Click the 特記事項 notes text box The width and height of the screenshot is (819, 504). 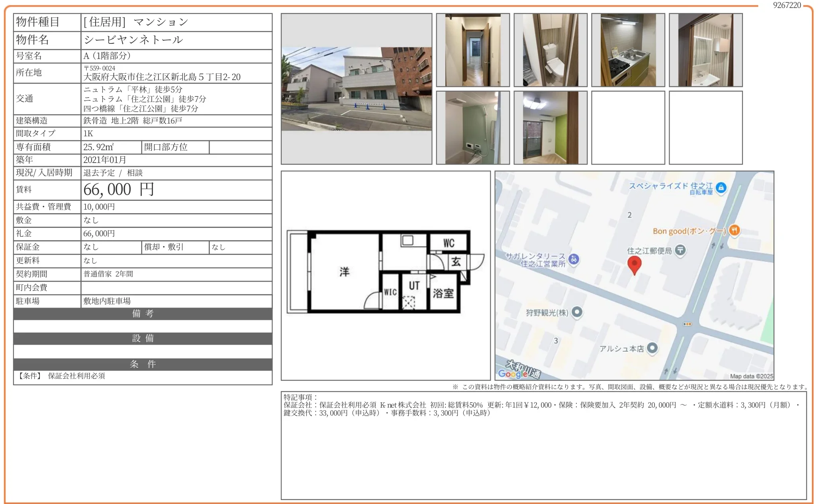tap(543, 445)
